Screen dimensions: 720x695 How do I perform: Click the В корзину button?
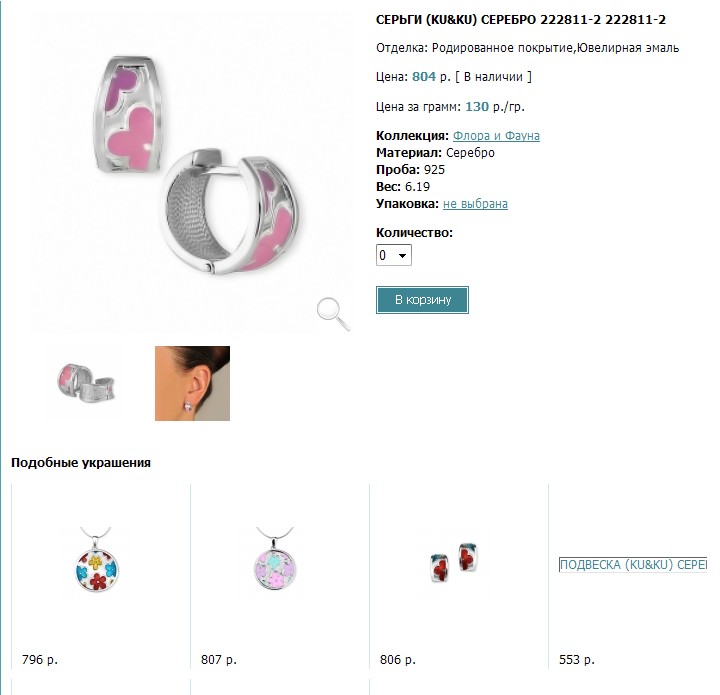(x=422, y=300)
